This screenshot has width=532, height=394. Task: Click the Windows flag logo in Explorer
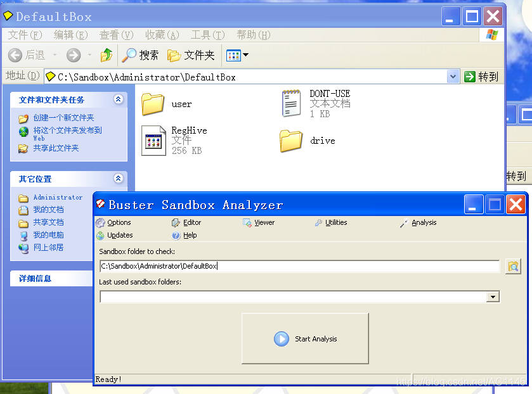tap(491, 35)
